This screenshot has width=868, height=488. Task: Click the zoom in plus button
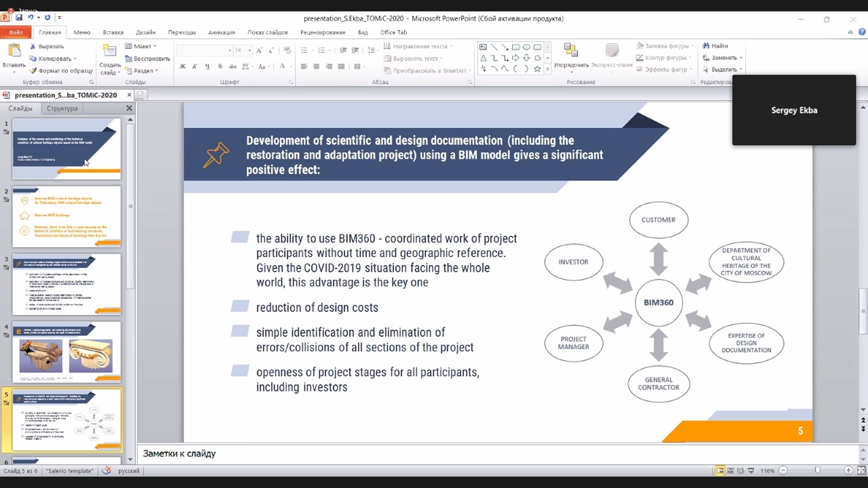(x=848, y=470)
